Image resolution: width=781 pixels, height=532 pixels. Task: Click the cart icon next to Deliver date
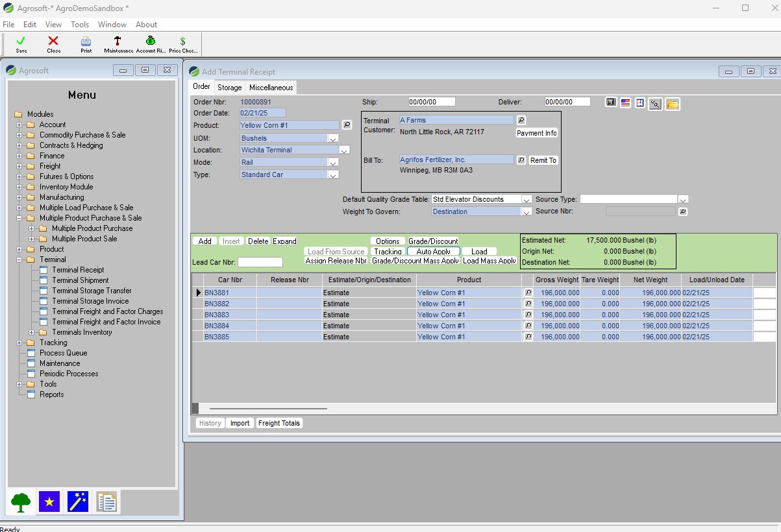[611, 103]
